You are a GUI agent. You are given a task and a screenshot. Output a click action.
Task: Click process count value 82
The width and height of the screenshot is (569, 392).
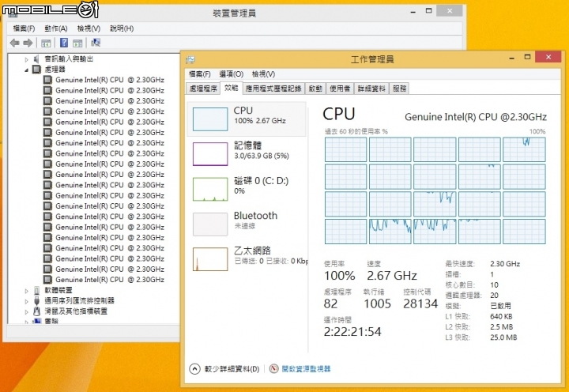point(331,303)
